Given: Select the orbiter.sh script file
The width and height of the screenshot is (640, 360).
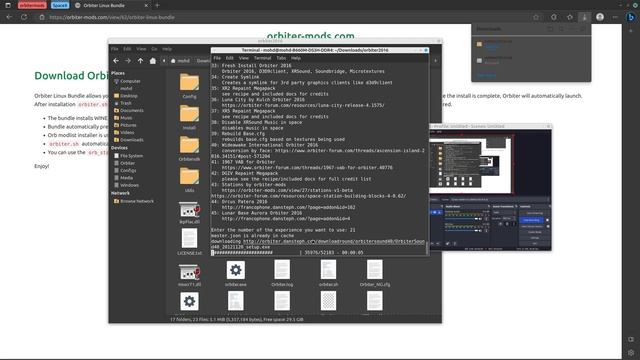Looking at the screenshot, I should click(x=328, y=273).
